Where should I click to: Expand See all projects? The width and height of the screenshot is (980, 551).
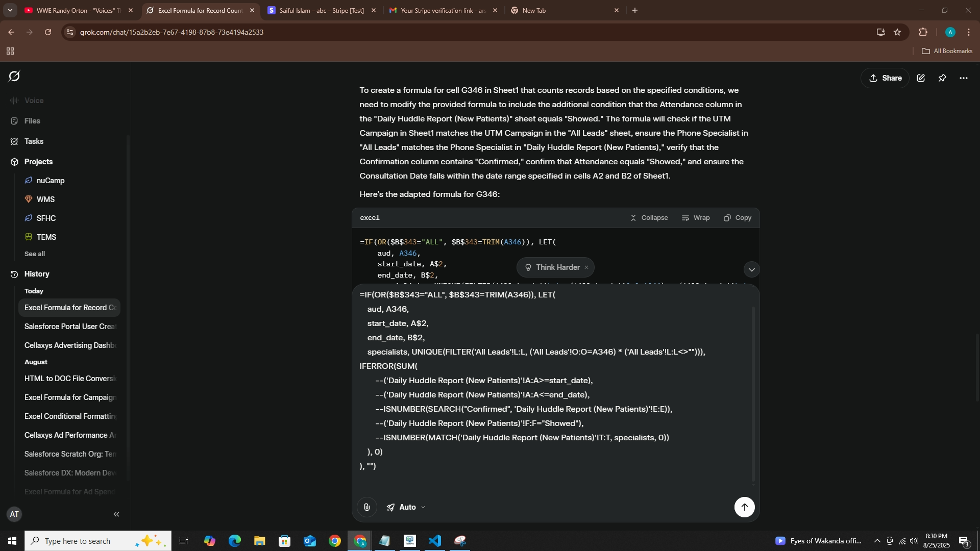pyautogui.click(x=35, y=254)
